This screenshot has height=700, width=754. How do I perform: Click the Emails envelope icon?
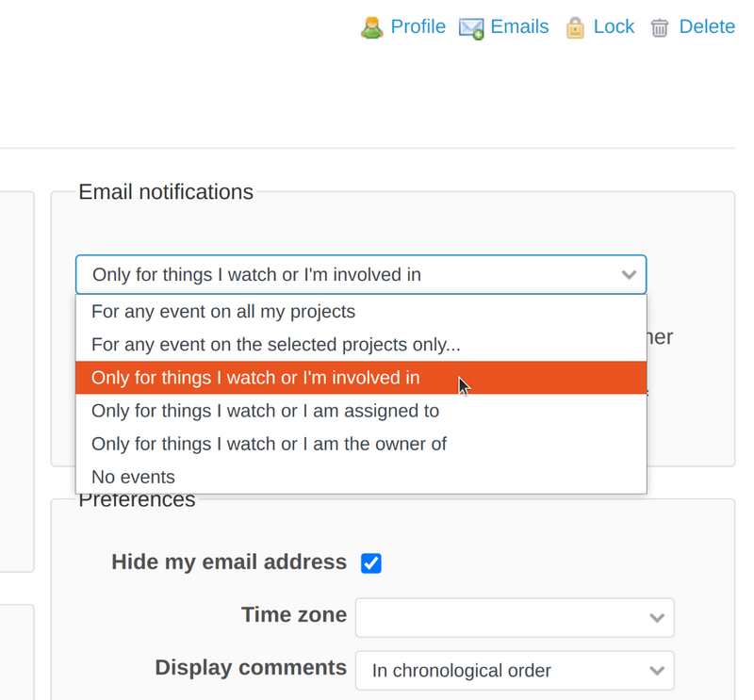tap(471, 28)
